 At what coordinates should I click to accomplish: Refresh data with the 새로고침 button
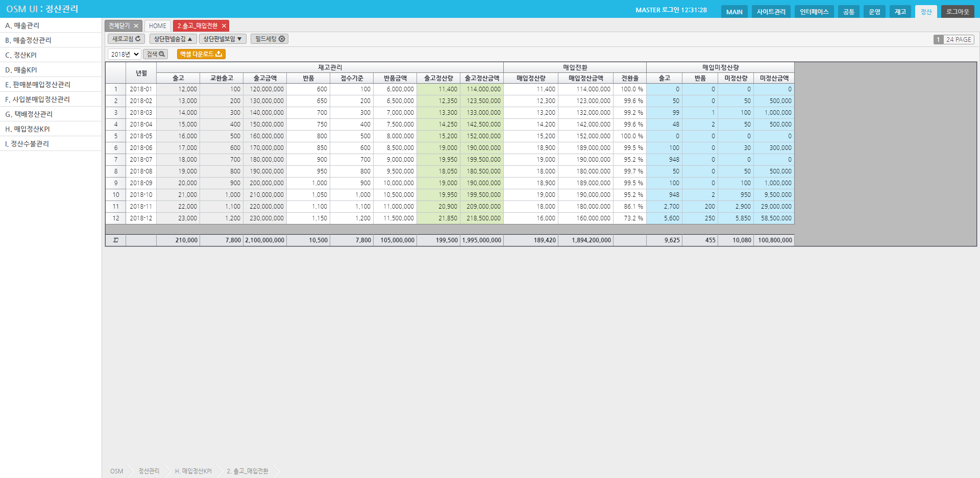(126, 39)
